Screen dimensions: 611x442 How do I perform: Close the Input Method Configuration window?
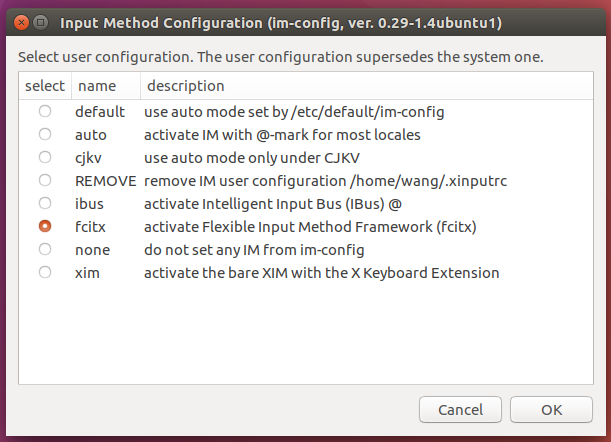21,23
